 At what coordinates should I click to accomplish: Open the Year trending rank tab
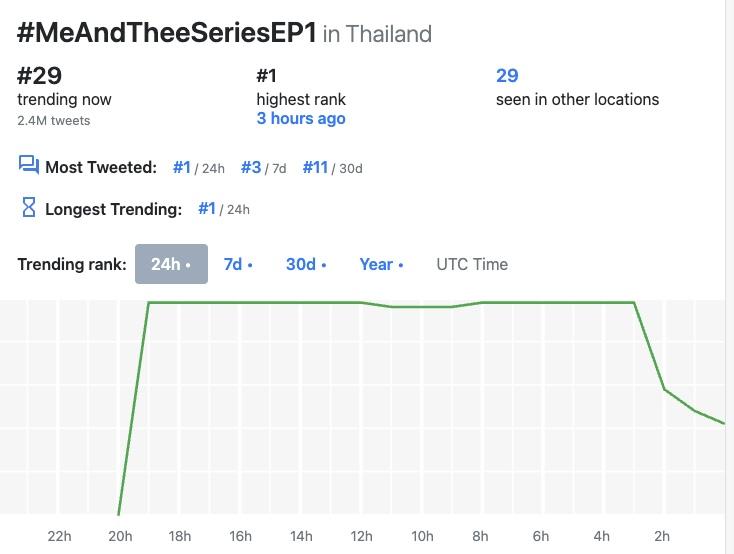(x=381, y=264)
